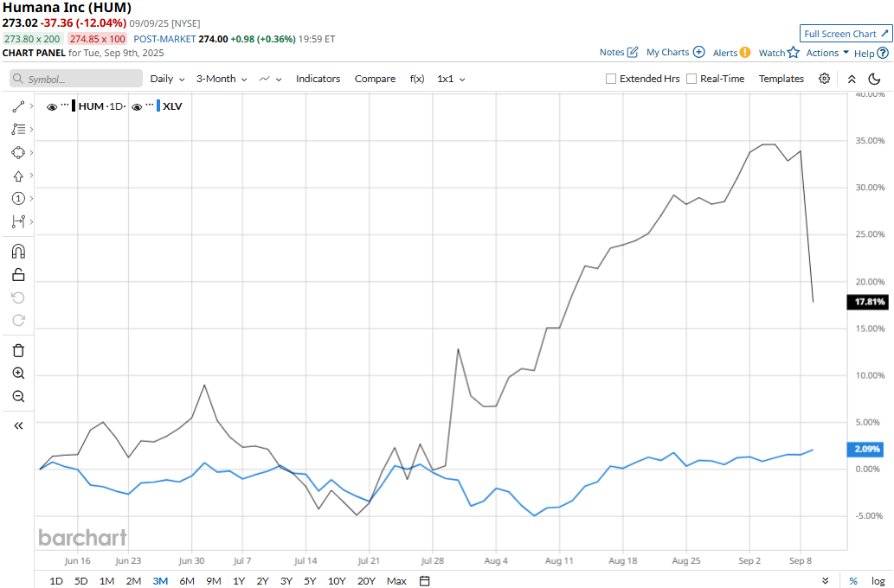Screen dimensions: 894x588
Task: Click the undo arrow icon
Action: (x=18, y=297)
